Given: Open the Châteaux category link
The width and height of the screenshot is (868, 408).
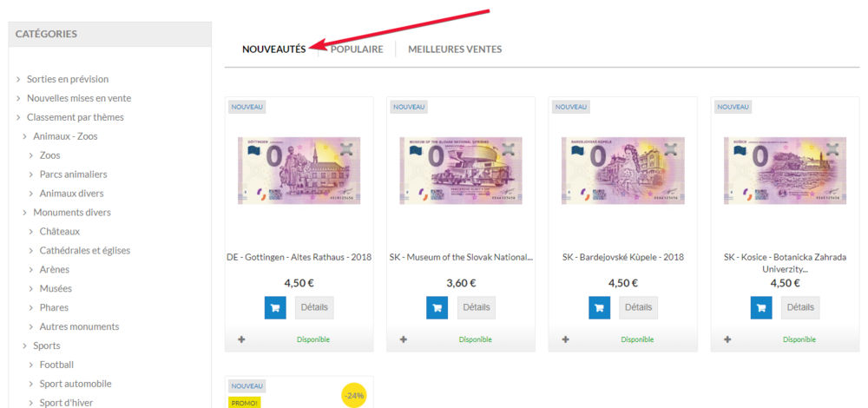Looking at the screenshot, I should coord(60,232).
